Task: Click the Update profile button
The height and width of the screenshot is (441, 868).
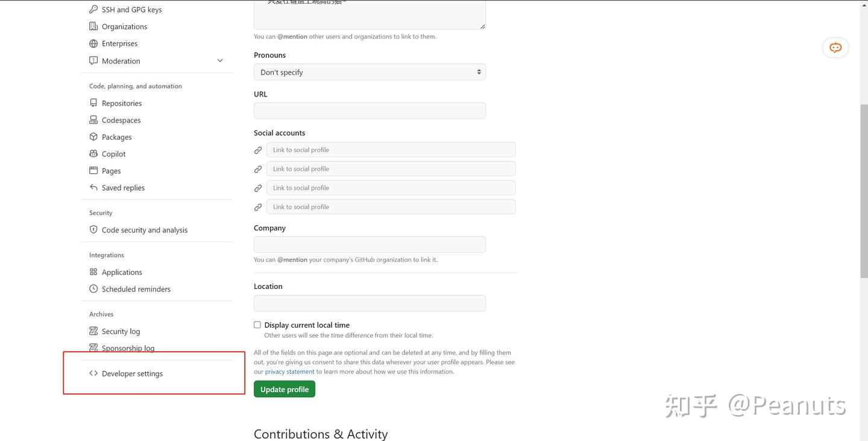Action: 284,389
